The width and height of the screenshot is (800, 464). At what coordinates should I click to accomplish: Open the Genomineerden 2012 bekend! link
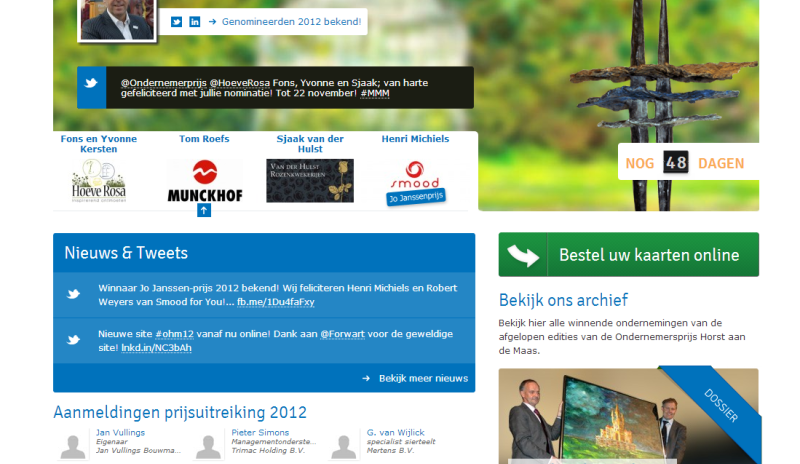pos(290,21)
